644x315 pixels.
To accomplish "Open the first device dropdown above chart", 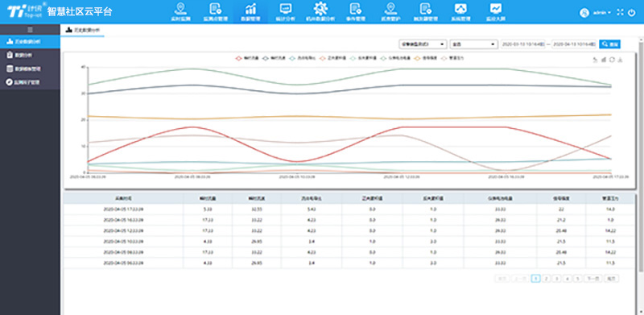I will pyautogui.click(x=423, y=44).
